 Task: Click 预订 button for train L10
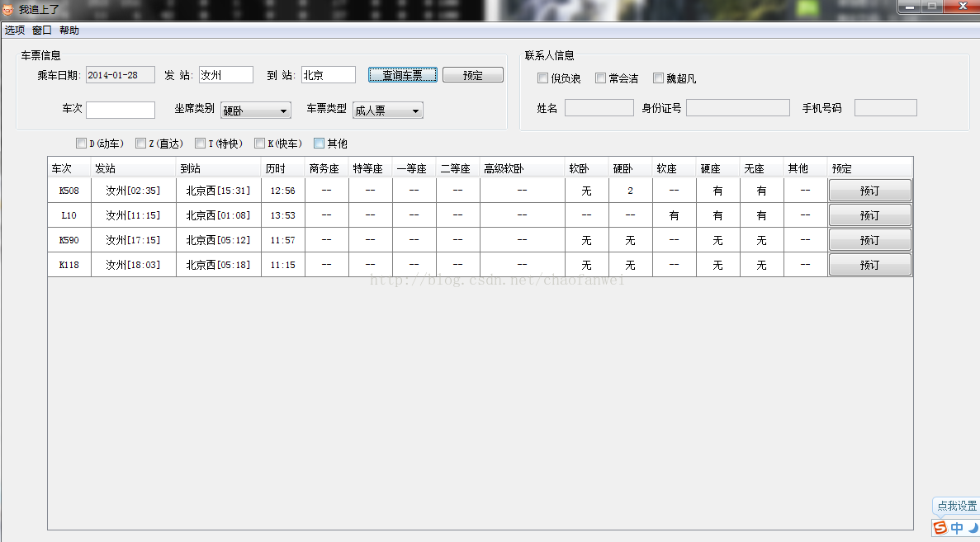click(x=870, y=215)
